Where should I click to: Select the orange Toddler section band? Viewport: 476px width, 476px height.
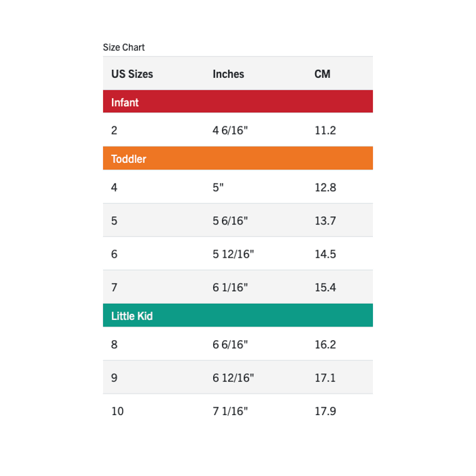point(238,158)
